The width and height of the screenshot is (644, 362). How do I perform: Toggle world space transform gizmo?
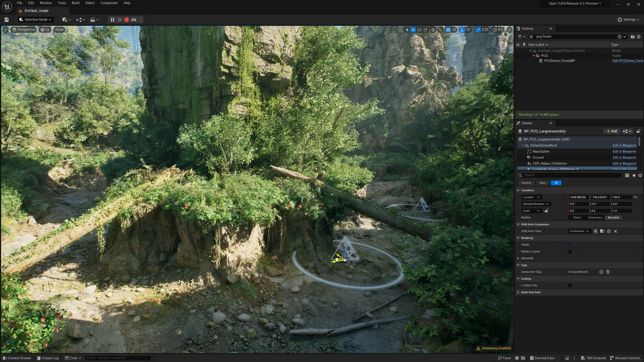point(433,29)
